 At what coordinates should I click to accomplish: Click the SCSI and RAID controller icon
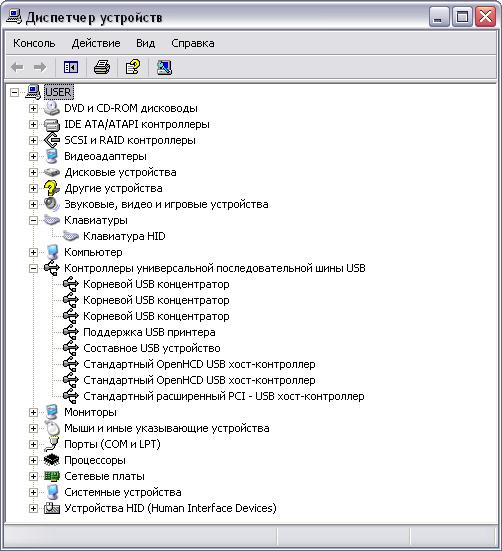[x=52, y=140]
